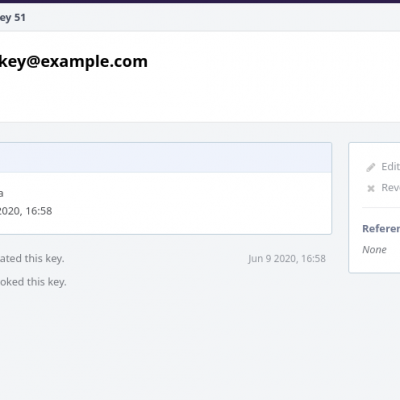Image resolution: width=400 pixels, height=400 pixels.
Task: Click the 'revoked this key' timeline entry
Action: point(33,282)
